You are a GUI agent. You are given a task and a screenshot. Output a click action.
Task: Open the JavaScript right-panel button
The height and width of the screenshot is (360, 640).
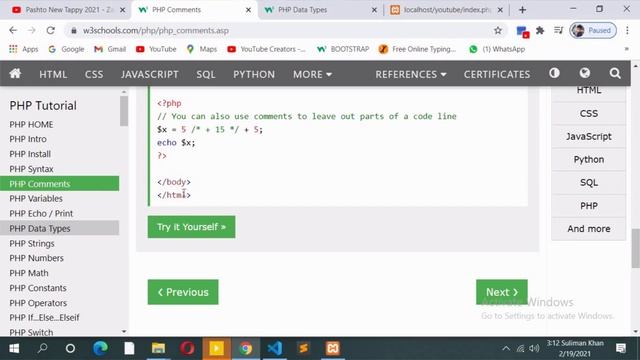coord(589,137)
